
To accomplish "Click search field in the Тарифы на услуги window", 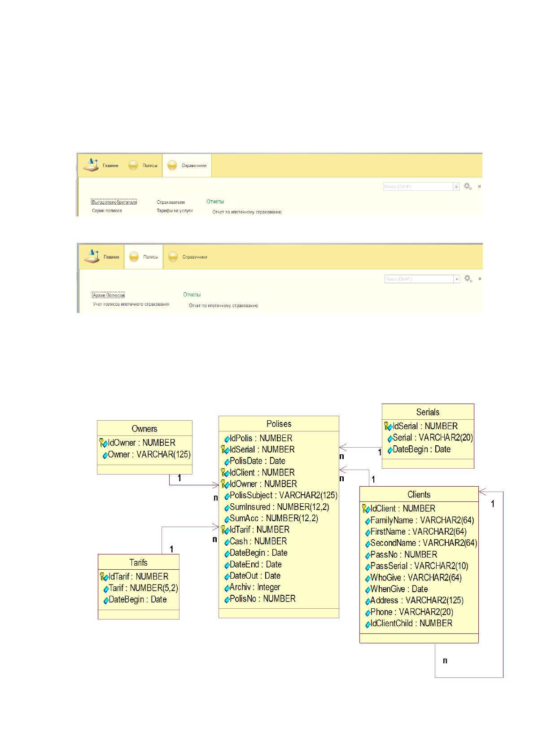I will tap(418, 187).
